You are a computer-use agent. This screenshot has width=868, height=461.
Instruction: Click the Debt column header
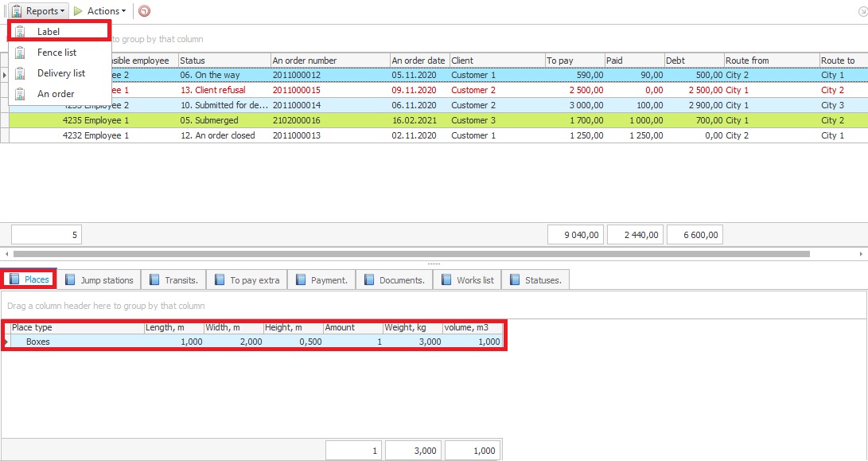[x=694, y=61]
